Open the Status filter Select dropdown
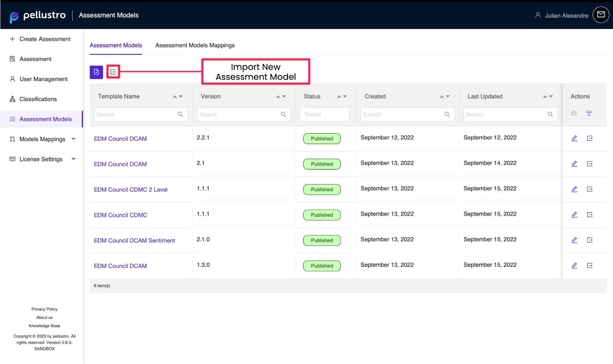613x364 pixels. tap(325, 114)
